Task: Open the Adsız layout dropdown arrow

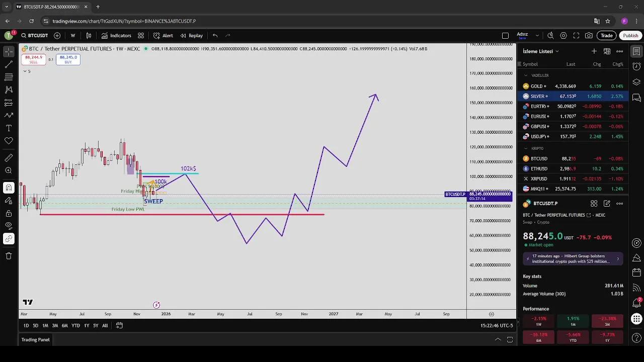Action: [x=537, y=36]
